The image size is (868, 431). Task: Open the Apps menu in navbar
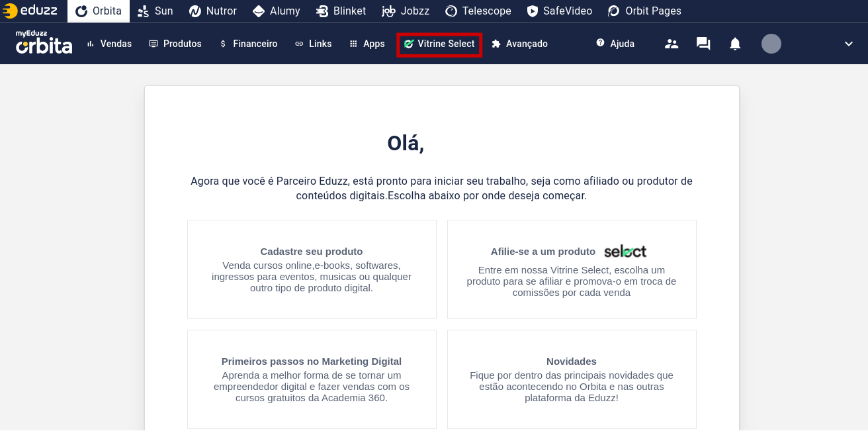coord(367,44)
